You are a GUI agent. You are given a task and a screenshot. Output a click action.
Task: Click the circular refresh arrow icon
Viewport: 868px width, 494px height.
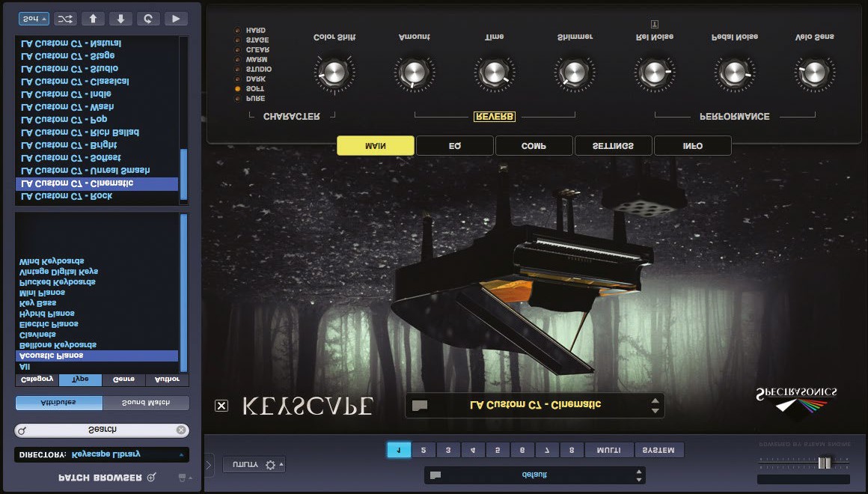tap(148, 19)
